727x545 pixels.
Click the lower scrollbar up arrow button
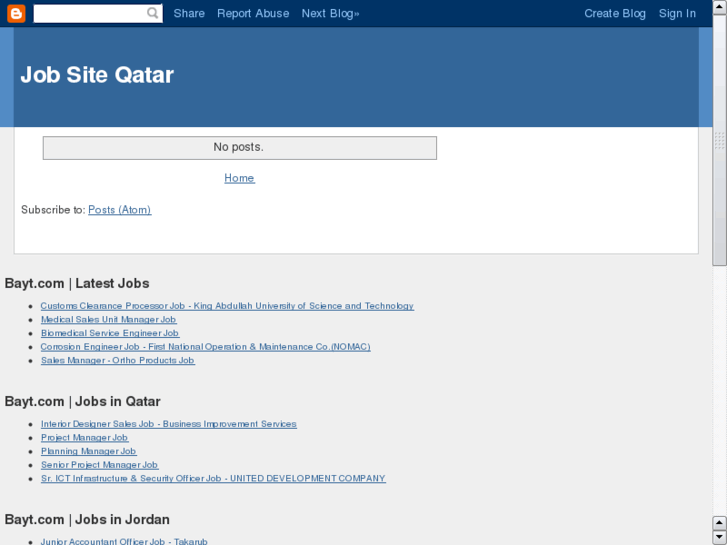click(x=720, y=523)
